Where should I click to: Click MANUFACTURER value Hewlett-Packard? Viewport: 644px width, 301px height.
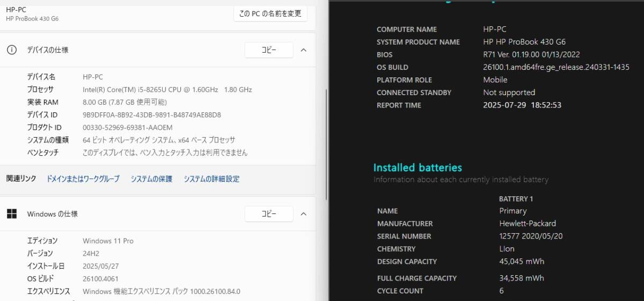coord(528,224)
